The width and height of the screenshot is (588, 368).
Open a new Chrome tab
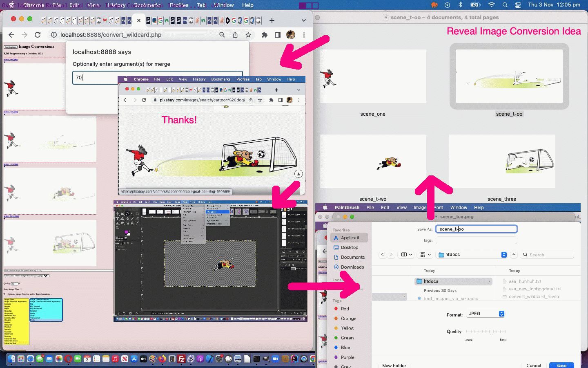tap(272, 20)
